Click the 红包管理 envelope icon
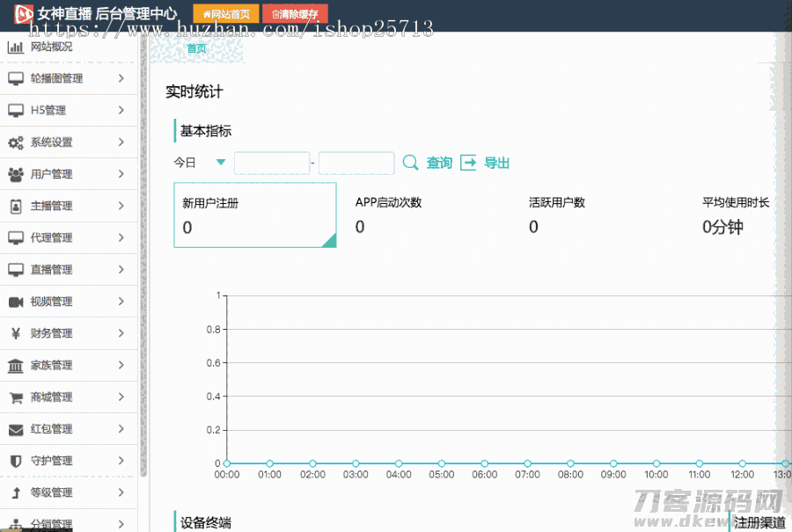Image resolution: width=792 pixels, height=532 pixels. click(16, 429)
